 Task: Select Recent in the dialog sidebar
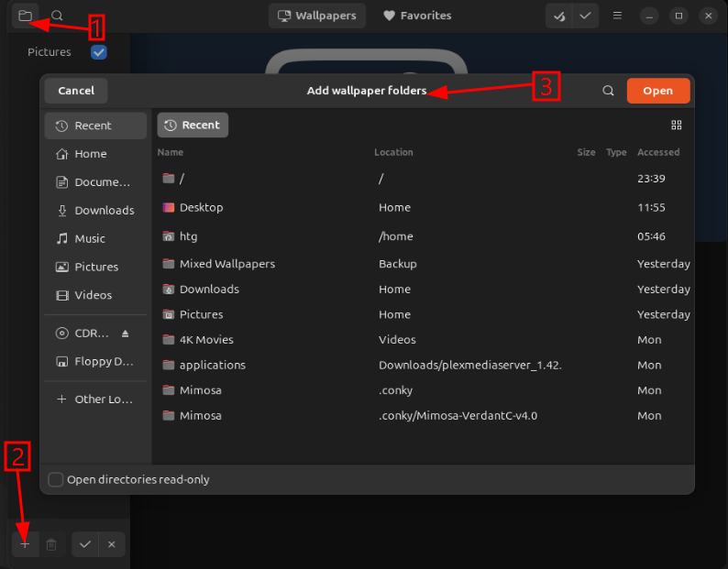pyautogui.click(x=95, y=126)
